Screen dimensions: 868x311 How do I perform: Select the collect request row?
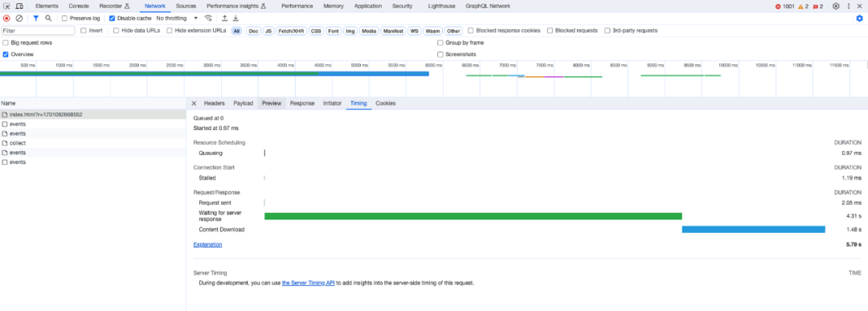tap(93, 143)
